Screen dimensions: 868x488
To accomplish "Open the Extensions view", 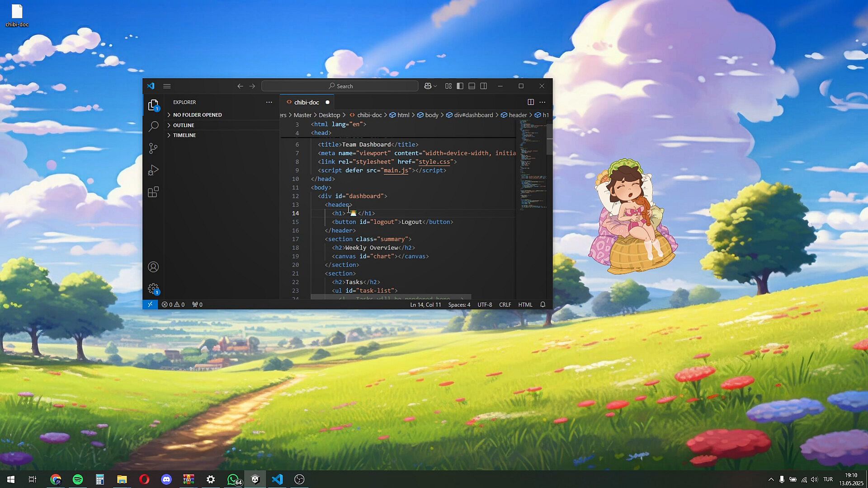I will coord(153,192).
